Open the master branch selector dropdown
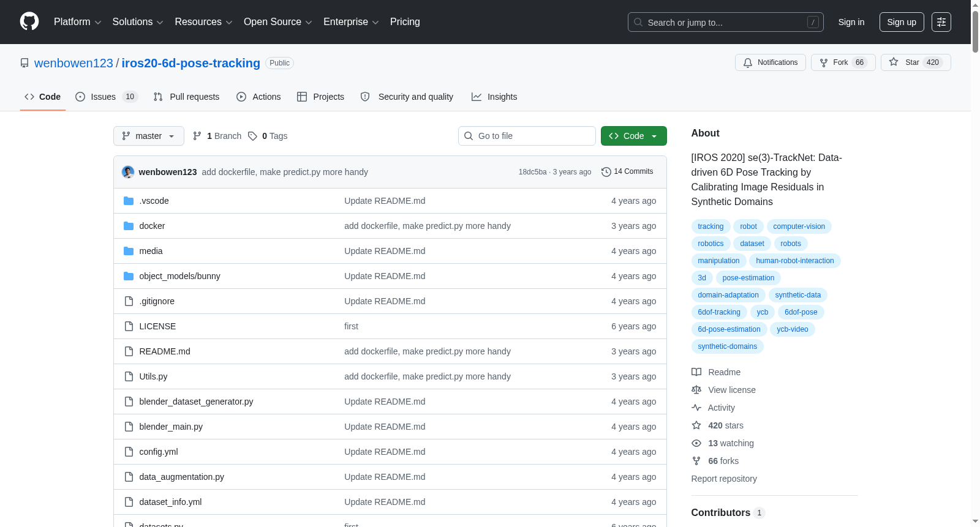The image size is (980, 527). click(149, 136)
